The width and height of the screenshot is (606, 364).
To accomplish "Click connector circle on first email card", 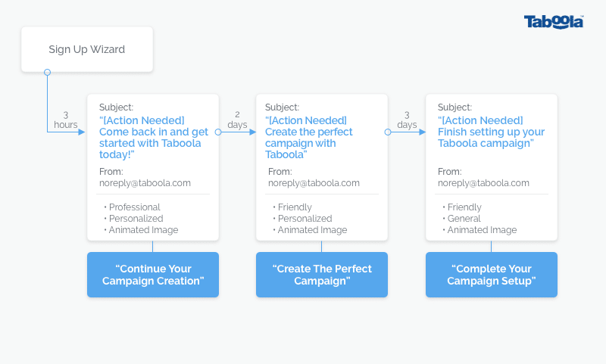I will point(218,132).
